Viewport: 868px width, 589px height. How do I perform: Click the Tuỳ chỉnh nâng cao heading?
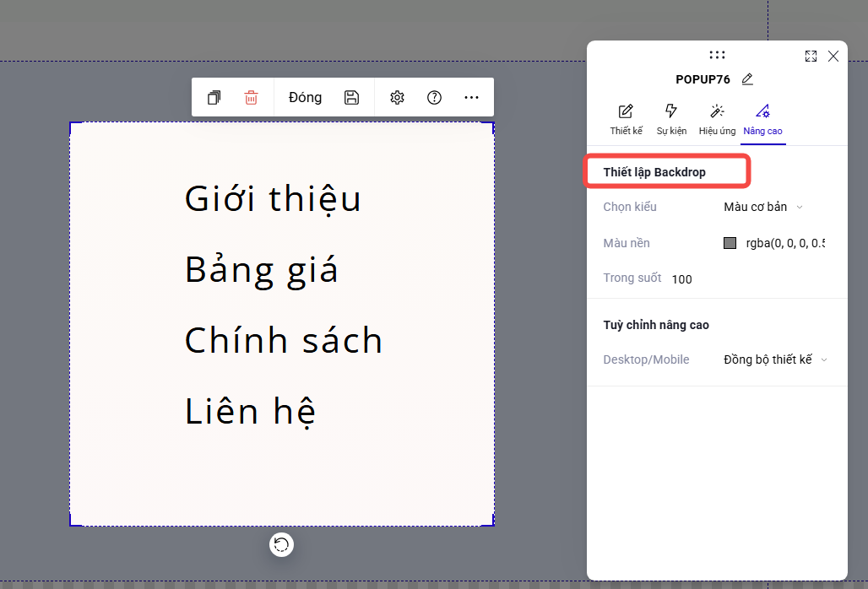656,325
